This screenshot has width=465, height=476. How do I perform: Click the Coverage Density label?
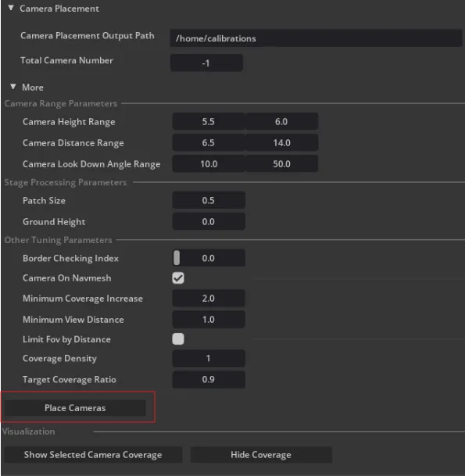click(59, 359)
